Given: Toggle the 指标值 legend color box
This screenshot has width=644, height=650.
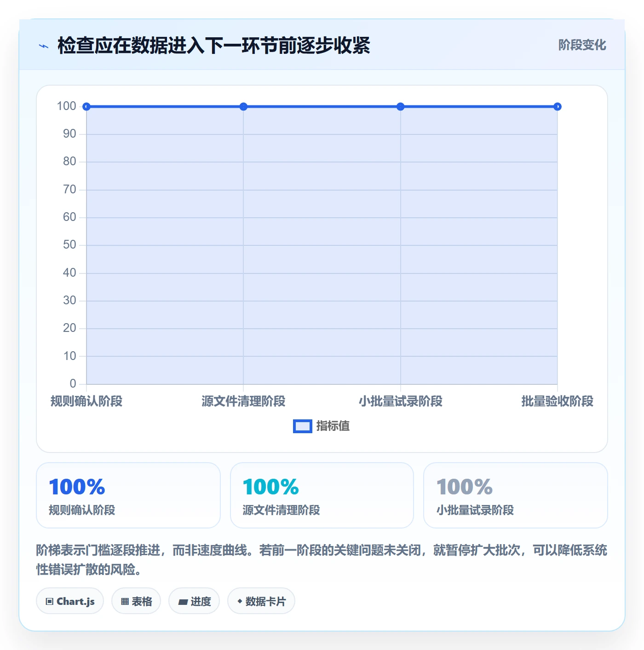Looking at the screenshot, I should (x=303, y=426).
